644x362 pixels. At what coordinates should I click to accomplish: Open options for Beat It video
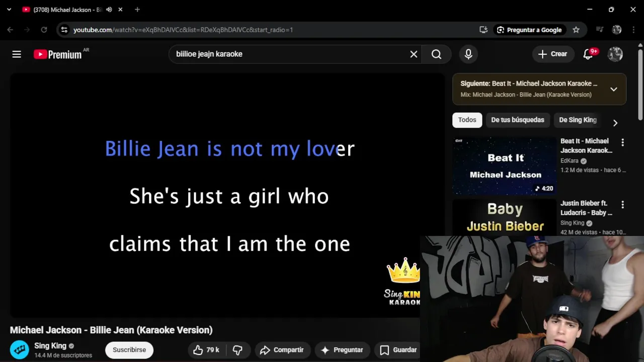pyautogui.click(x=622, y=143)
